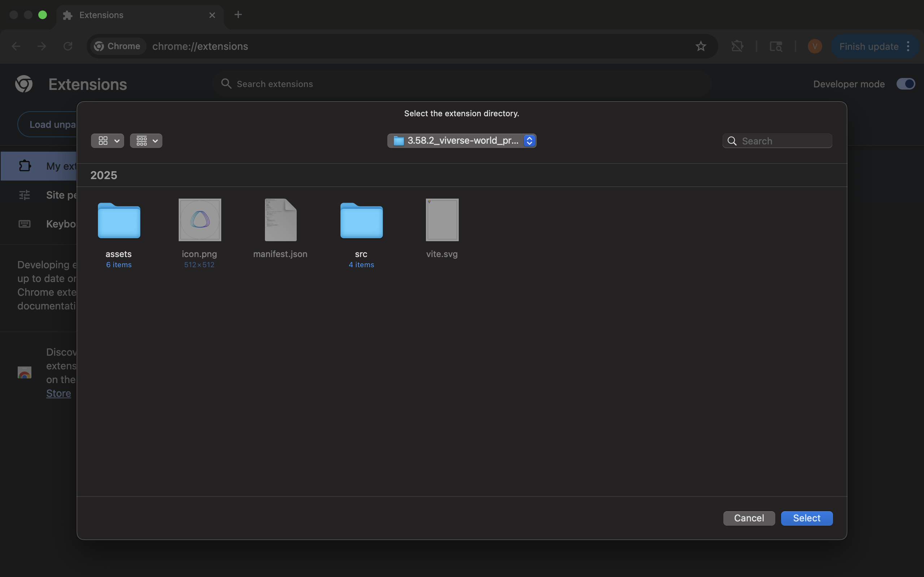Viewport: 924px width, 577px height.
Task: Toggle Developer mode switch
Action: [x=905, y=84]
